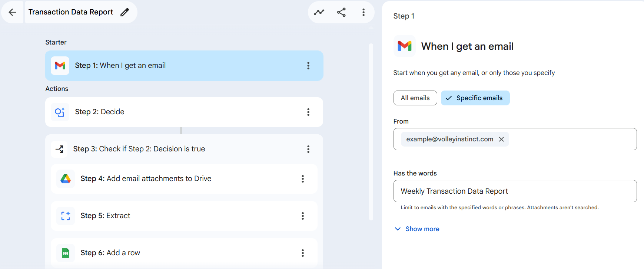
Task: Click the Gmail icon in Step 1
Action: click(x=60, y=66)
